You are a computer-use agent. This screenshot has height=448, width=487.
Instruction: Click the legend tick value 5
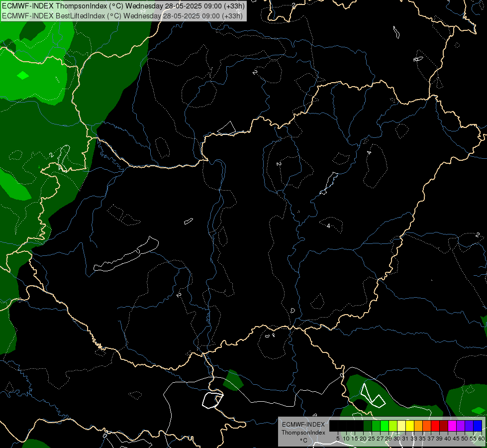tap(338, 439)
